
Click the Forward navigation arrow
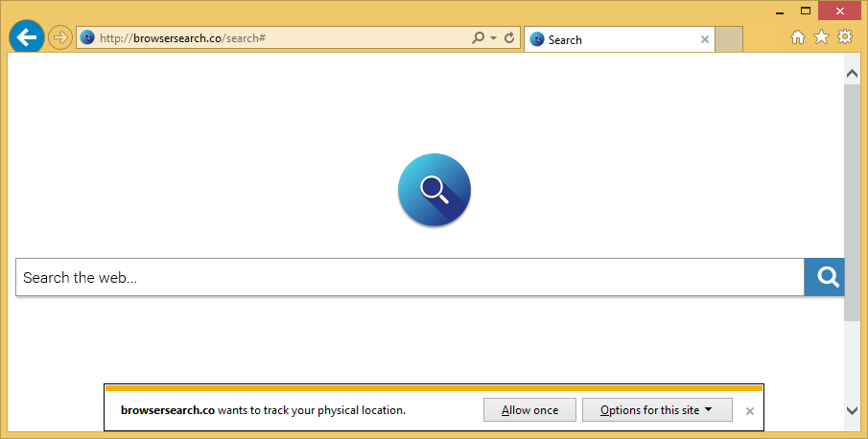[60, 38]
